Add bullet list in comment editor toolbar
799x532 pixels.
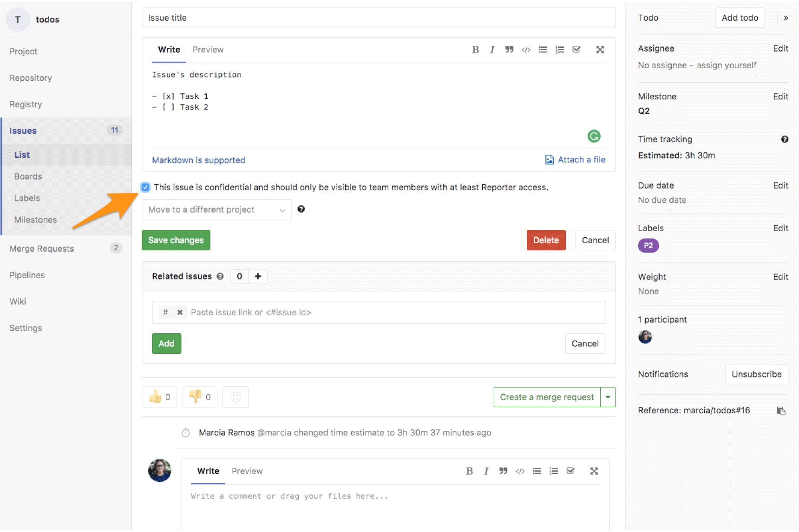(x=537, y=471)
